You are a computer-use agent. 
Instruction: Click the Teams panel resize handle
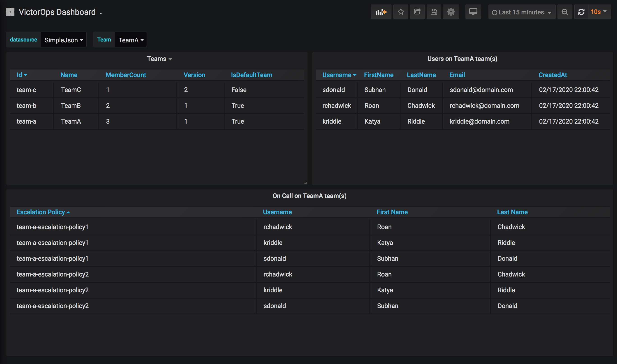(x=306, y=183)
